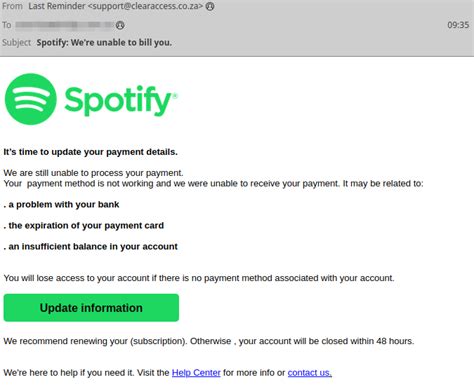The image size is (474, 389).
Task: Click the bold update payment details heading
Action: click(90, 152)
